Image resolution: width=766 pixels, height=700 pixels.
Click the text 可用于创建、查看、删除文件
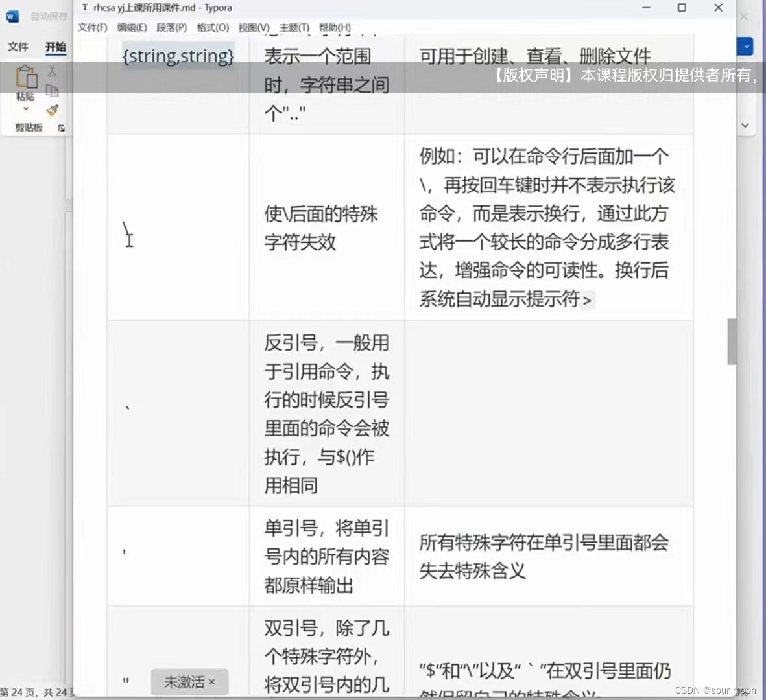click(x=535, y=56)
